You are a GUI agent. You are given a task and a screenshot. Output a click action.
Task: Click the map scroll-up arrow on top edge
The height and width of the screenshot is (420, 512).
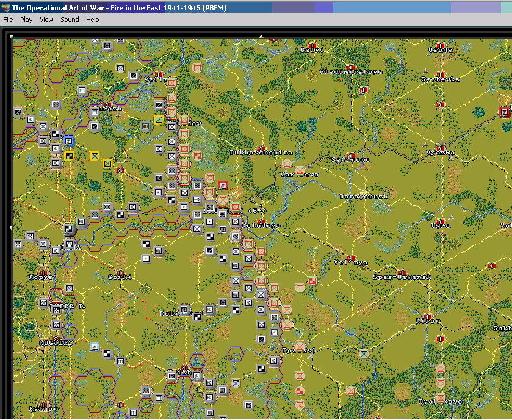point(261,37)
